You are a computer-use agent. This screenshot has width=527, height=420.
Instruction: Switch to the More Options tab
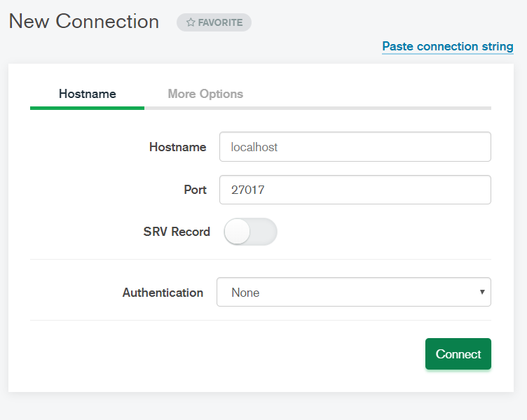tap(205, 94)
